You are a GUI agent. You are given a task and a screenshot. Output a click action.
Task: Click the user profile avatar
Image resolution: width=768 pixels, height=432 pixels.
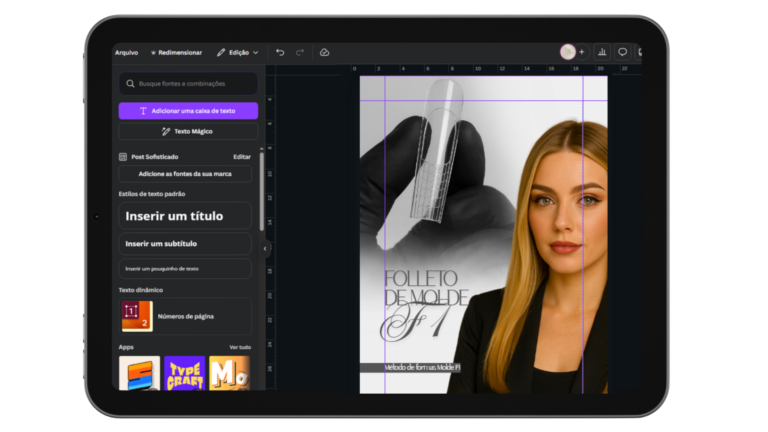click(x=567, y=52)
